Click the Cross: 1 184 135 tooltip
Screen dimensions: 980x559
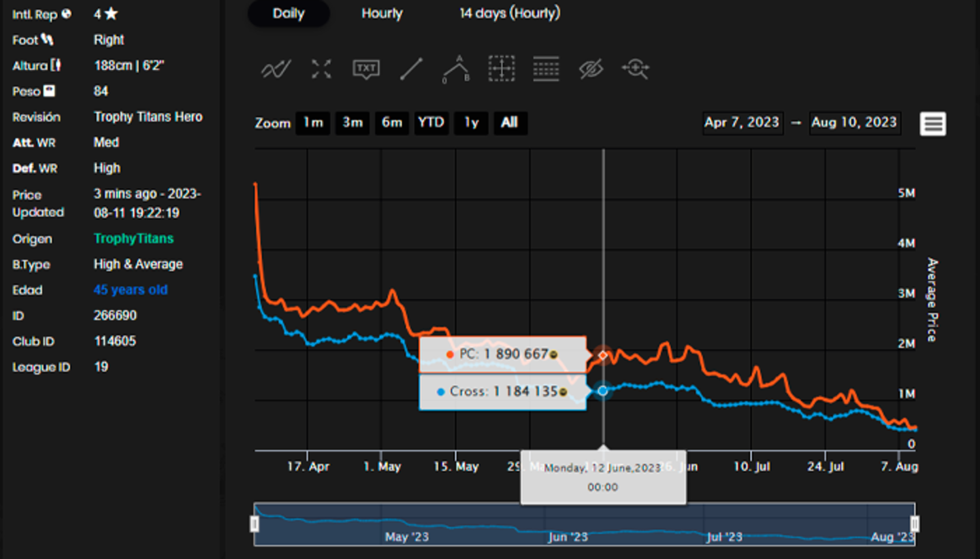click(x=502, y=392)
